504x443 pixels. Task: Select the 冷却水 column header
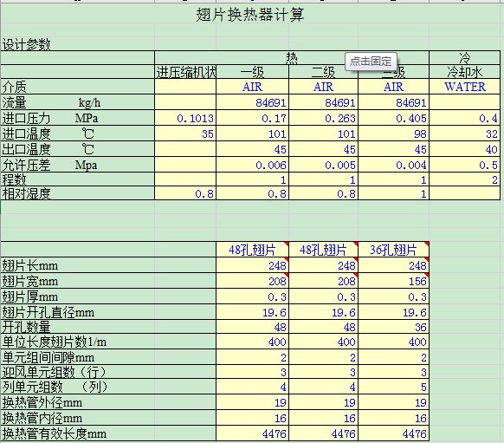pos(465,72)
